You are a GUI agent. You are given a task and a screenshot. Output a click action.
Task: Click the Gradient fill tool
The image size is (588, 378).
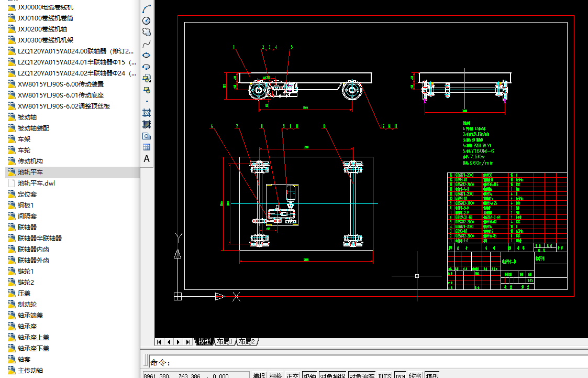pyautogui.click(x=147, y=124)
